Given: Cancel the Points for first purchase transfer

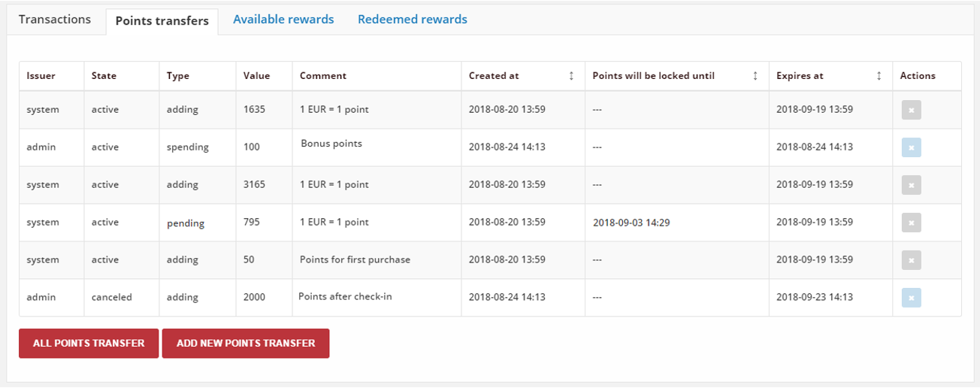Looking at the screenshot, I should 911,260.
